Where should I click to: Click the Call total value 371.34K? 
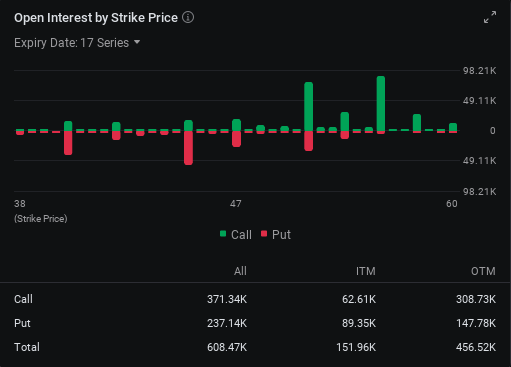point(227,299)
